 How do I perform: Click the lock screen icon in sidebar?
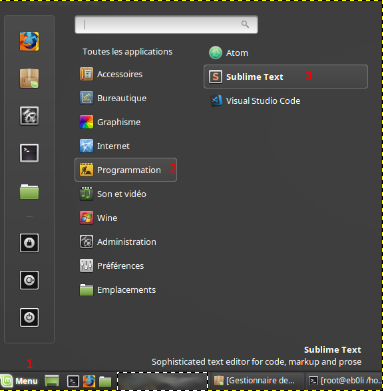(29, 243)
